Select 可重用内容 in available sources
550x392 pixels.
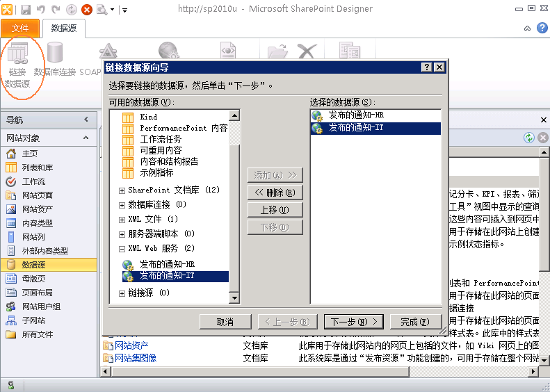point(161,150)
